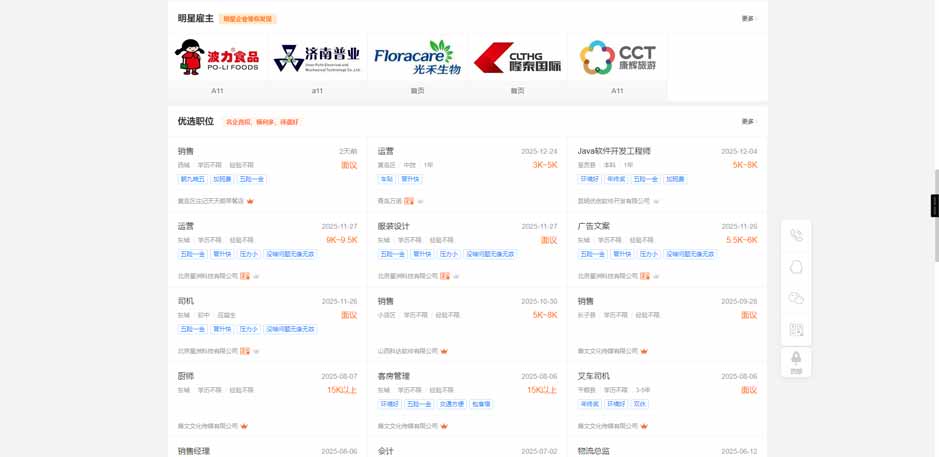This screenshot has height=457, width=939.
Task: Click the orange badge in 运营 2025-11-27 card
Action: pos(245,276)
